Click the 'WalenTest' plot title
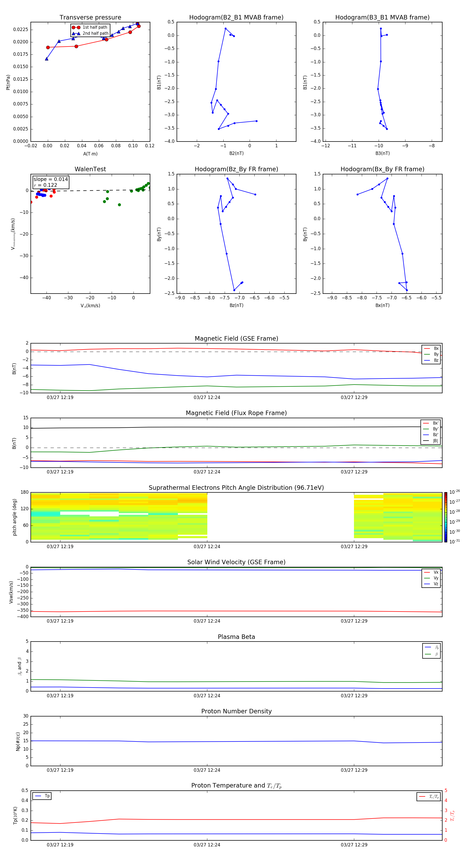Screen dimensions: 473x868 click(x=90, y=169)
